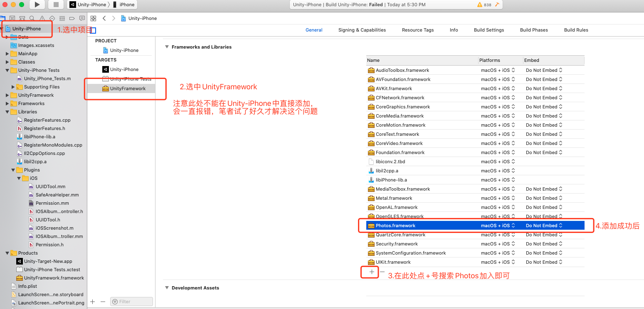The height and width of the screenshot is (309, 644).
Task: Click the Stop button in toolbar
Action: point(56,5)
